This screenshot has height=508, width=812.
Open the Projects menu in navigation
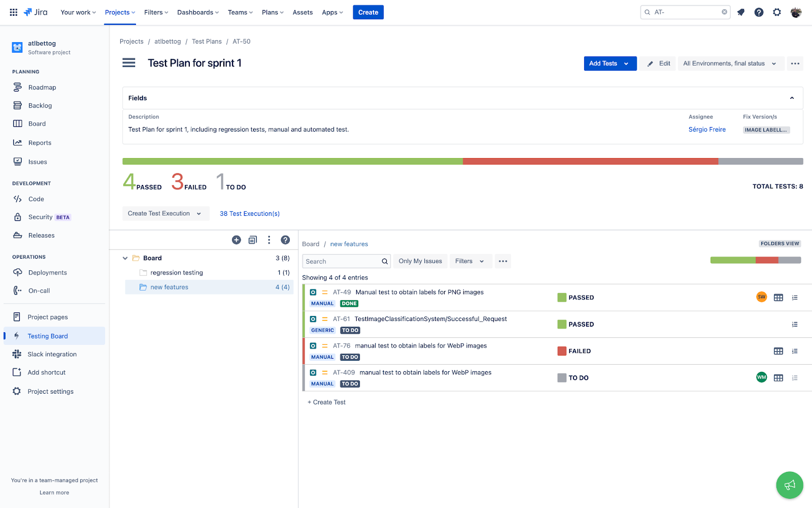(x=117, y=12)
